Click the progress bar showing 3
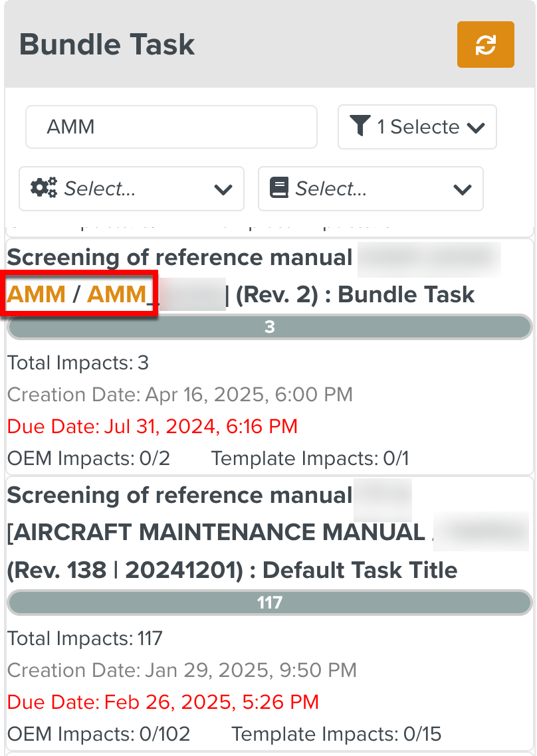The width and height of the screenshot is (537, 756). (x=269, y=327)
